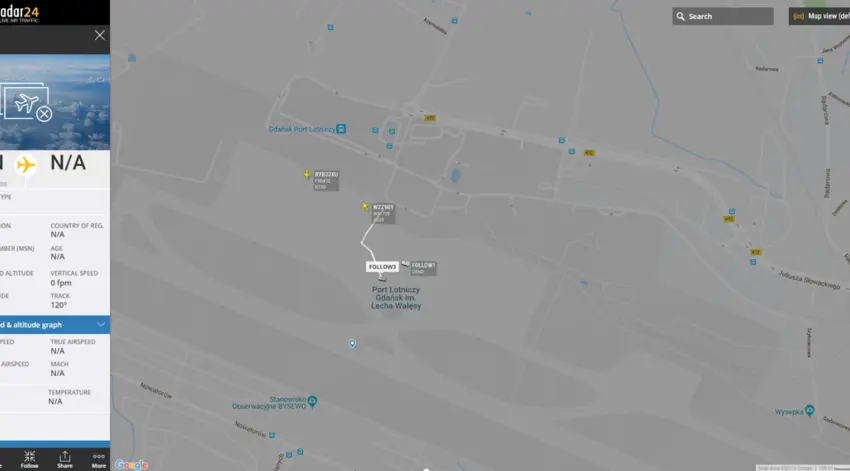The height and width of the screenshot is (471, 850).
Task: Click the FOLLOW3 selected callsign label
Action: pos(382,267)
